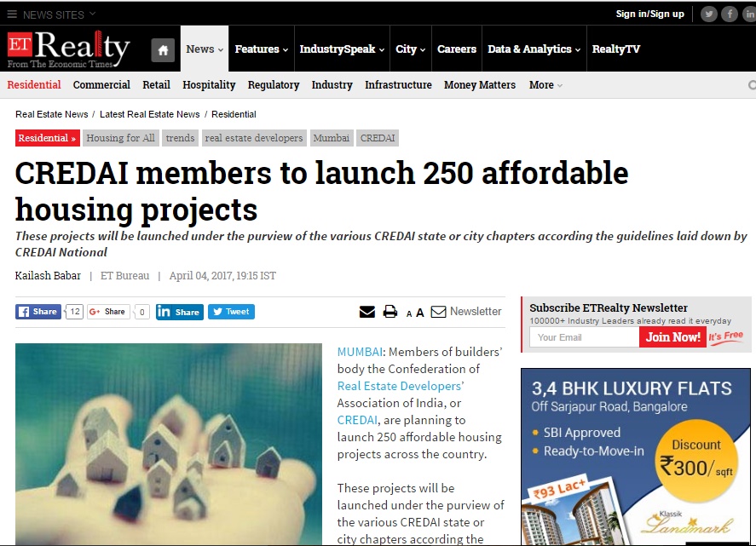The image size is (756, 546).
Task: Open the Facebook icon in top bar
Action: (730, 14)
